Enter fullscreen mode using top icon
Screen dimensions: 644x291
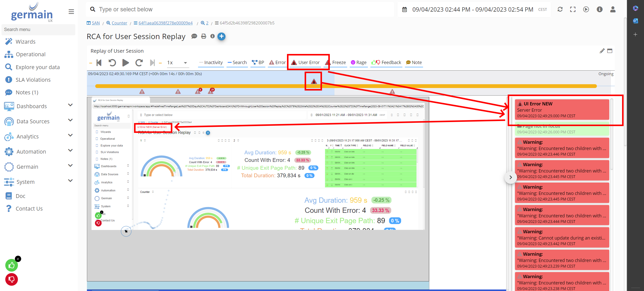(573, 9)
